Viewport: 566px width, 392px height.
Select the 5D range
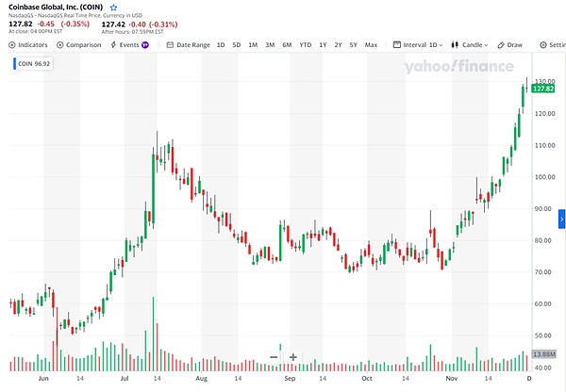coord(237,44)
